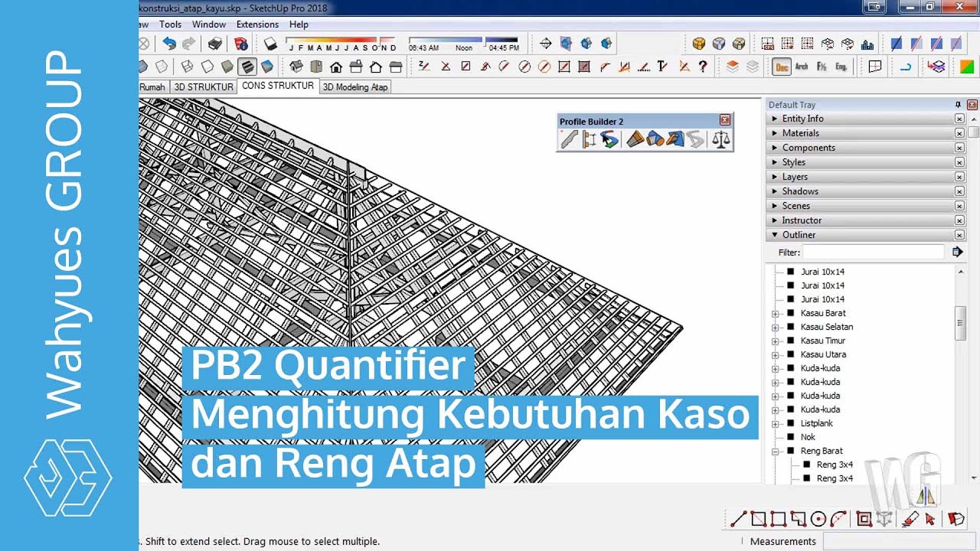Select the Rumah scene tab
Screen dimensions: 980x551
tap(152, 87)
